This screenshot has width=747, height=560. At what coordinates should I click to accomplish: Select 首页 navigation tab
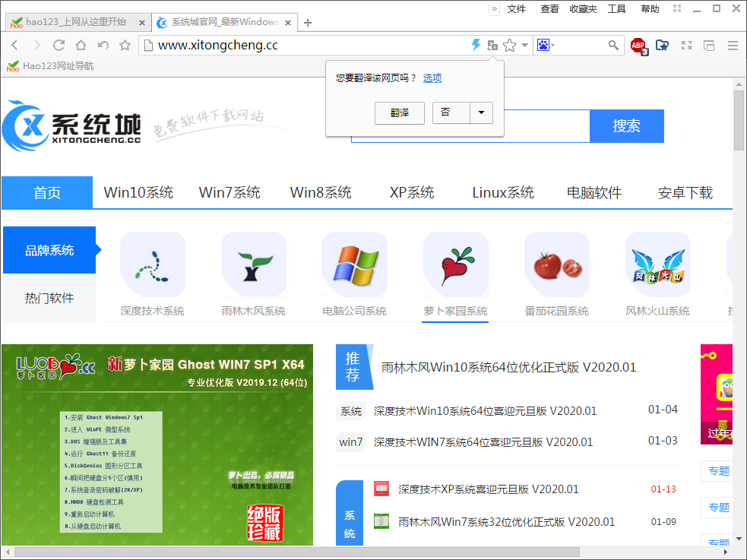47,192
